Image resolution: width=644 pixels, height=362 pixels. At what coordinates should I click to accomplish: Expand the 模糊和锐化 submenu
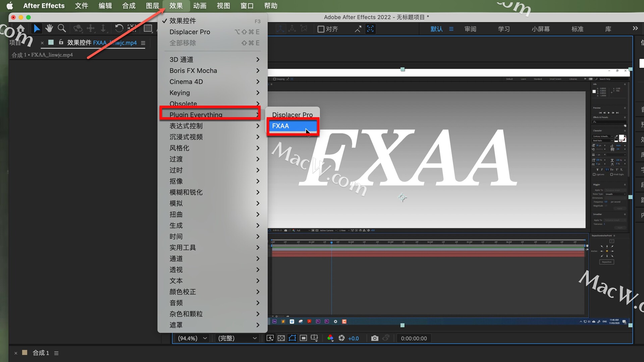coord(212,192)
